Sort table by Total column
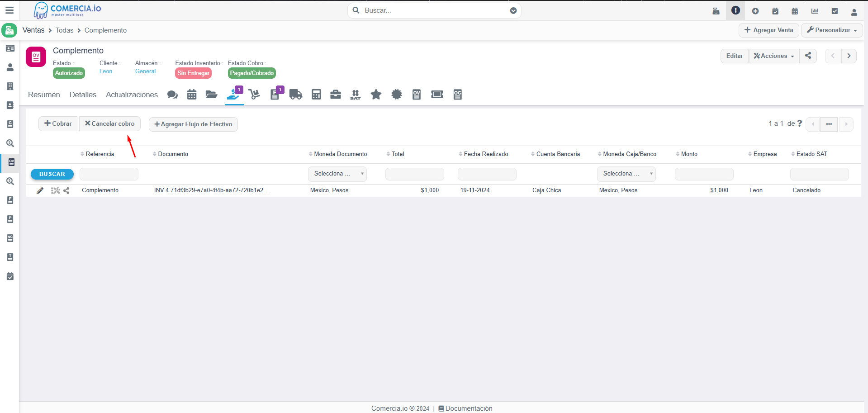The height and width of the screenshot is (413, 868). [395, 154]
